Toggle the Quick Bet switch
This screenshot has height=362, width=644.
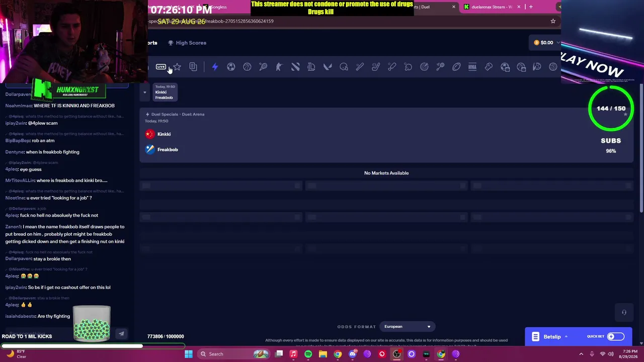(x=616, y=336)
